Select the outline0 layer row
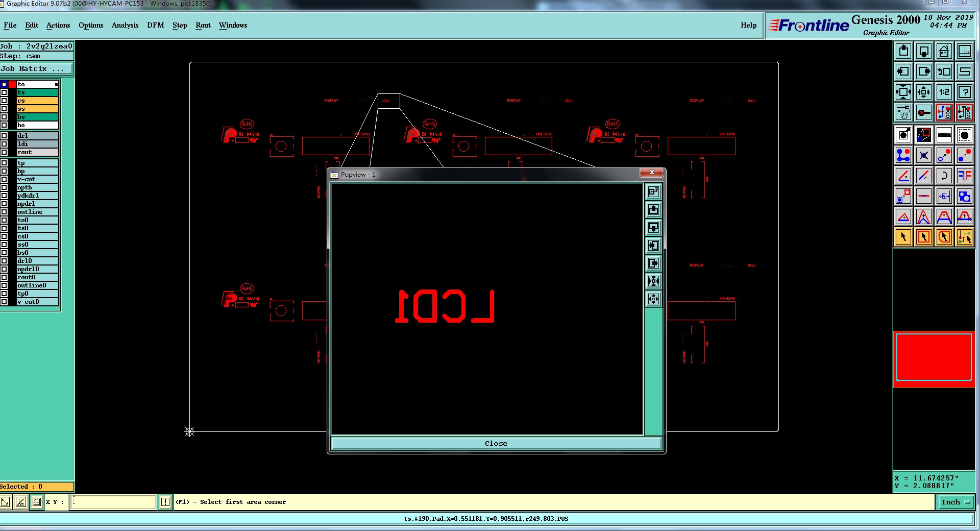The width and height of the screenshot is (980, 531). click(x=37, y=285)
